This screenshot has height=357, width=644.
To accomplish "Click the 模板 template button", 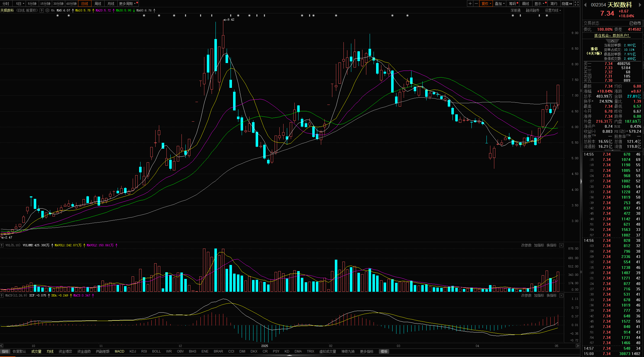I will click(x=384, y=351).
